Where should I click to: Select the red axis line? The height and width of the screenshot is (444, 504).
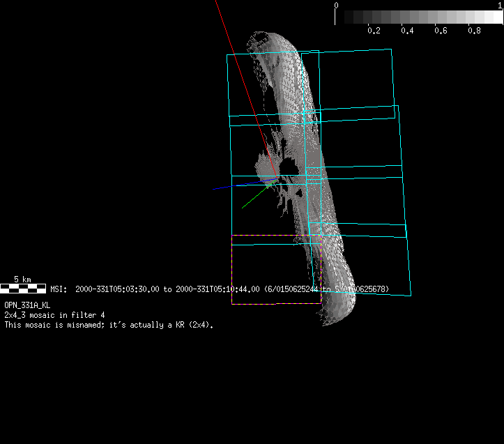(x=244, y=84)
